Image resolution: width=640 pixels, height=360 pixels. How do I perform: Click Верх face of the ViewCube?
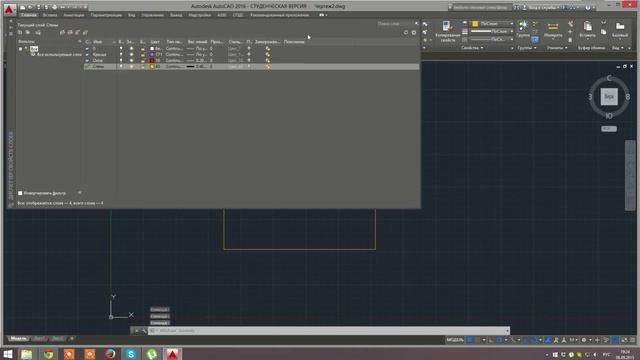pos(609,97)
